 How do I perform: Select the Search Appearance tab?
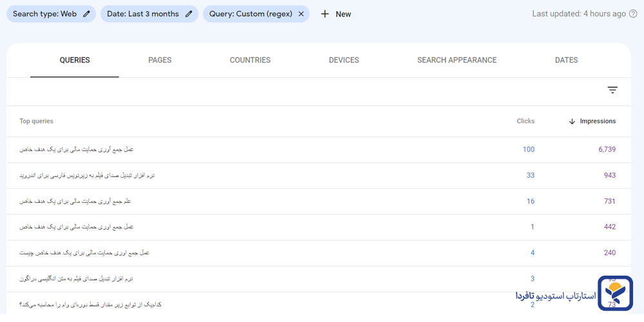(457, 60)
